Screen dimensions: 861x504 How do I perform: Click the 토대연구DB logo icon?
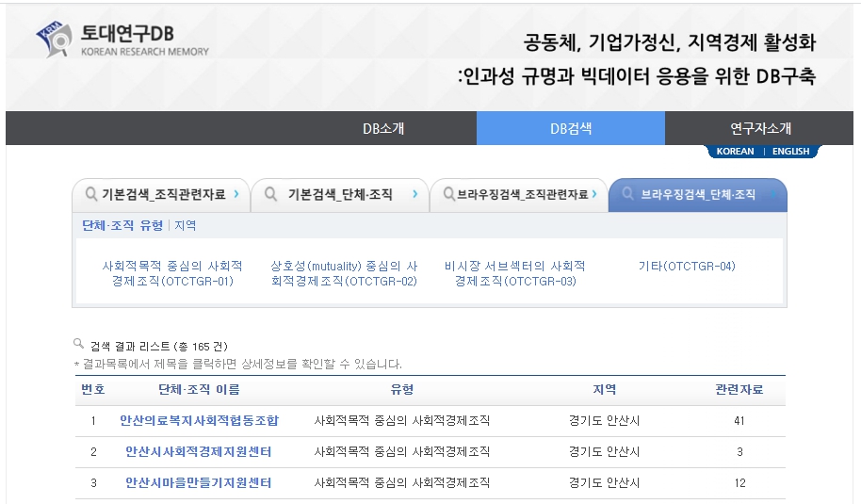55,40
